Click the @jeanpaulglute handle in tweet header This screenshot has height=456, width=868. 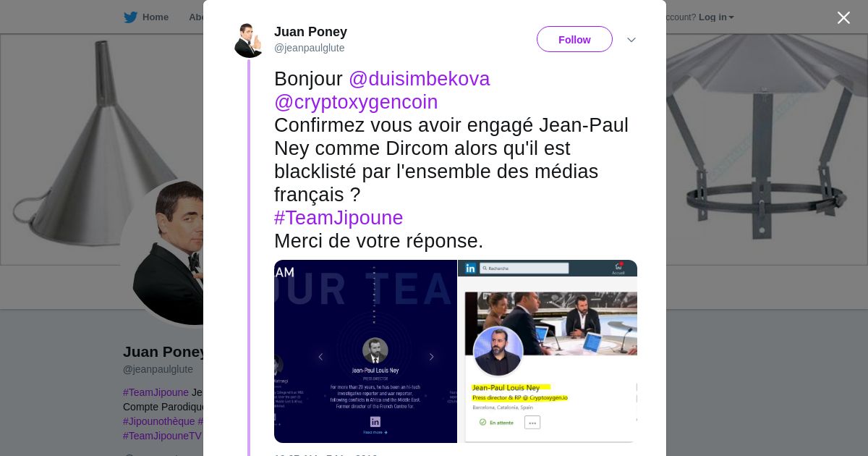point(310,48)
